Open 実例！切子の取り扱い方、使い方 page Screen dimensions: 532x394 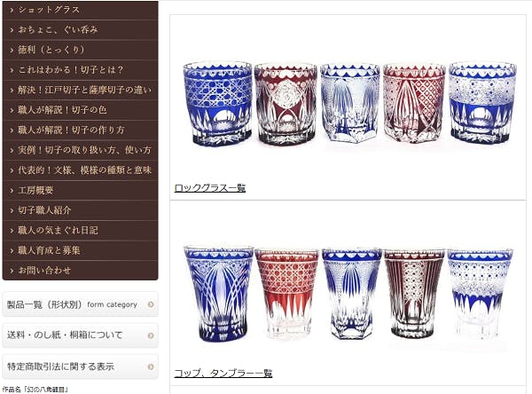(x=80, y=150)
